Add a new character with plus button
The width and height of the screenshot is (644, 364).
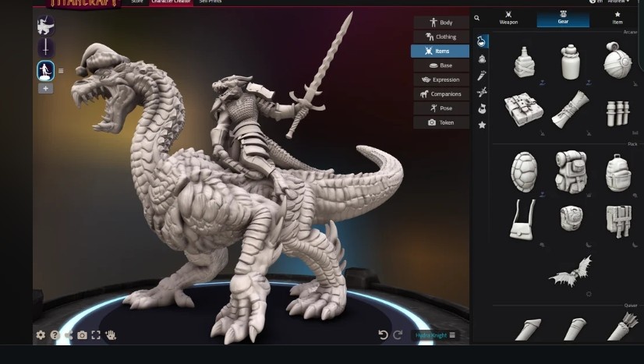click(x=45, y=89)
